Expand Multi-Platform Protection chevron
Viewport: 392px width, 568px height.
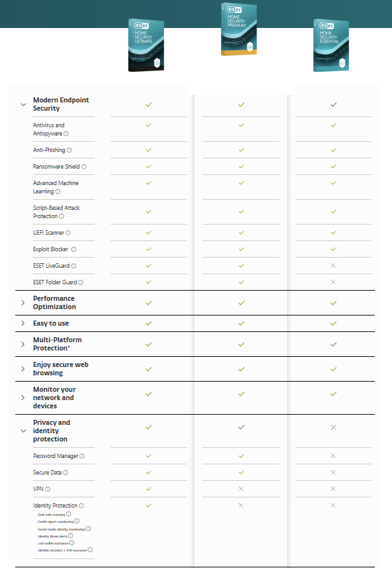tap(24, 344)
